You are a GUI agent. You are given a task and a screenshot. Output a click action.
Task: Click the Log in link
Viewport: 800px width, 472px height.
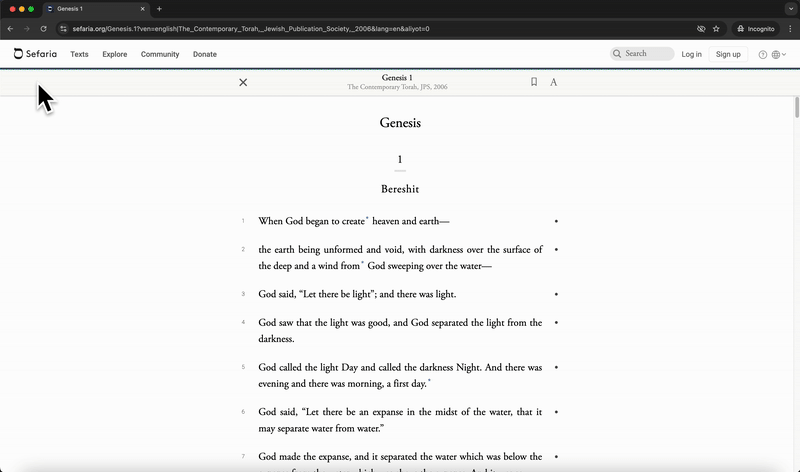pyautogui.click(x=691, y=54)
